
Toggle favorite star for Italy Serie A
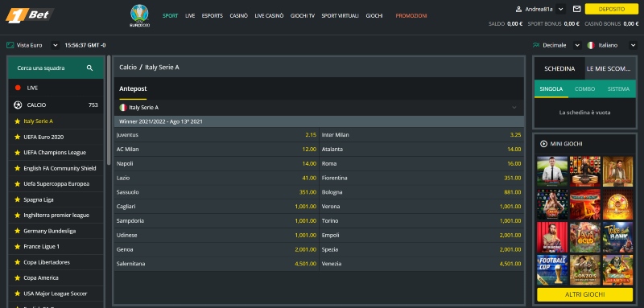click(x=17, y=121)
